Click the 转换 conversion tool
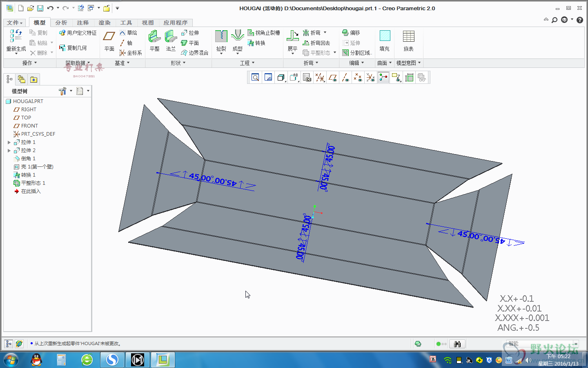The height and width of the screenshot is (368, 588). pos(256,43)
